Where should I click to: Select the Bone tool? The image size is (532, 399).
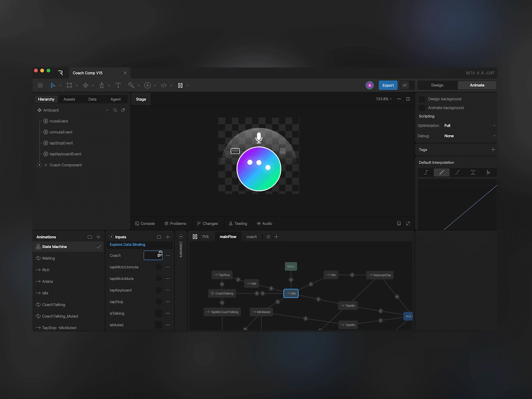(131, 85)
